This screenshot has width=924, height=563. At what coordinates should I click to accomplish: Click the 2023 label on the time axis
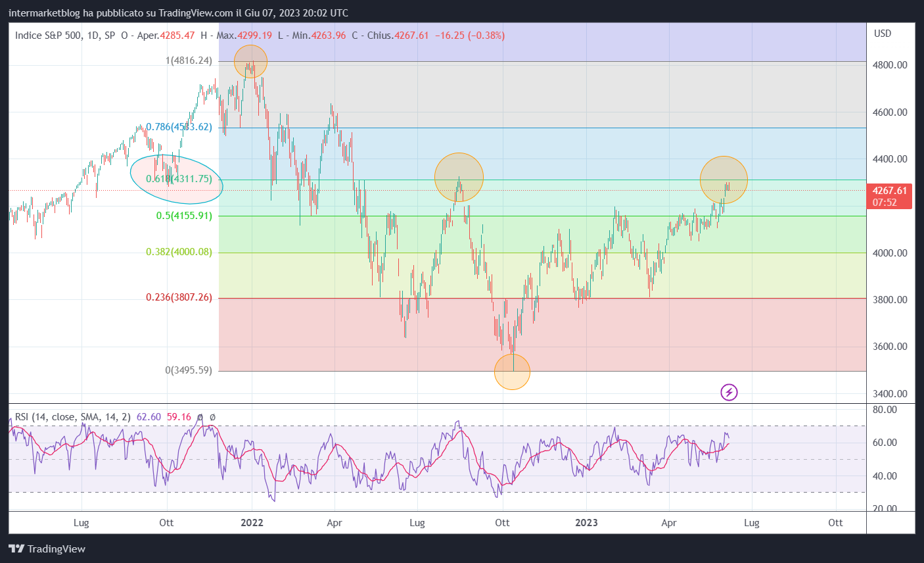click(x=586, y=523)
